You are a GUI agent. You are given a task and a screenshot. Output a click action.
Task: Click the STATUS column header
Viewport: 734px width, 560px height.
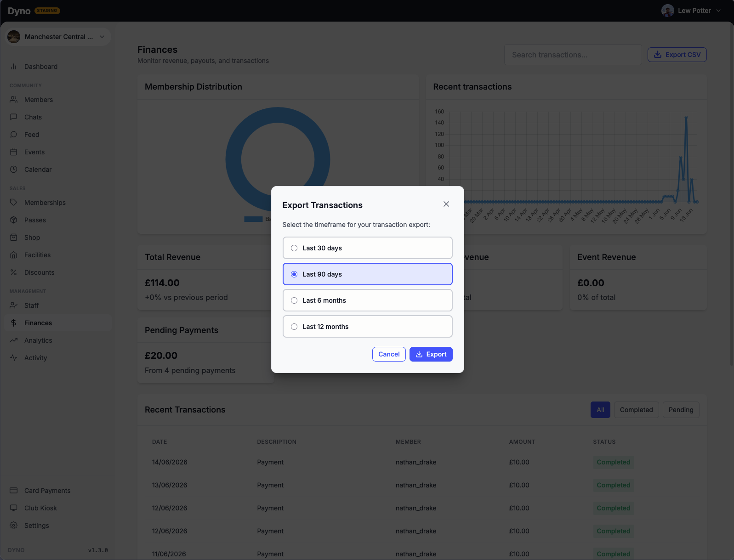[604, 442]
